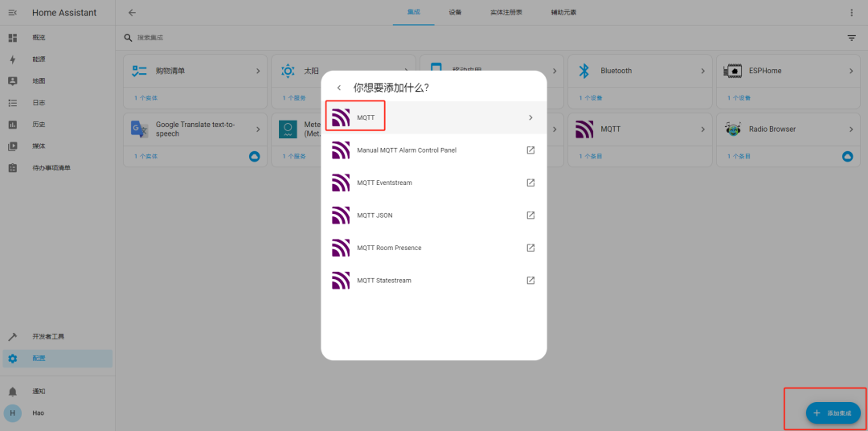Expand the Google Translate text-to-speech card chevron
This screenshot has height=431, width=868.
(258, 129)
